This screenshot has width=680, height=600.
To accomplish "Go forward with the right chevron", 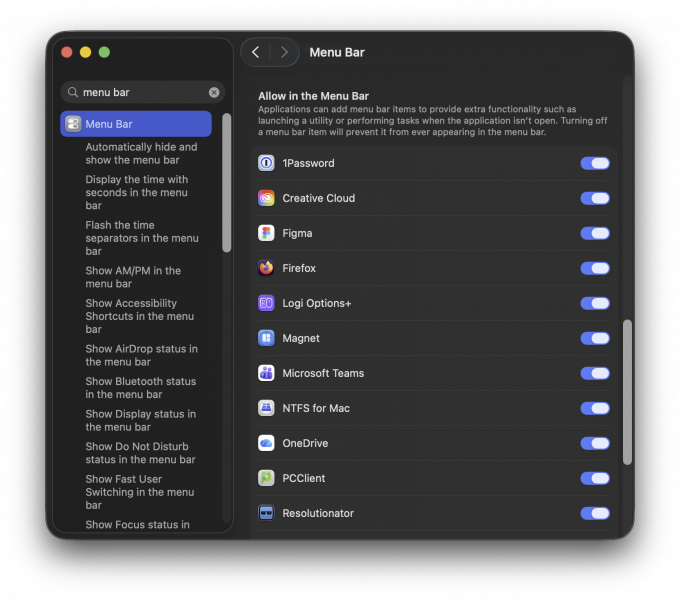I will point(284,52).
